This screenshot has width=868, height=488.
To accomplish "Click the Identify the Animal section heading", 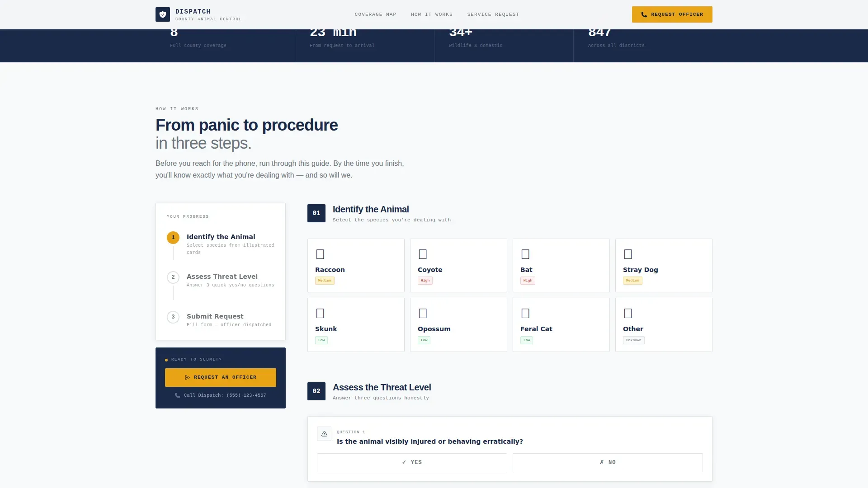I will tap(371, 209).
